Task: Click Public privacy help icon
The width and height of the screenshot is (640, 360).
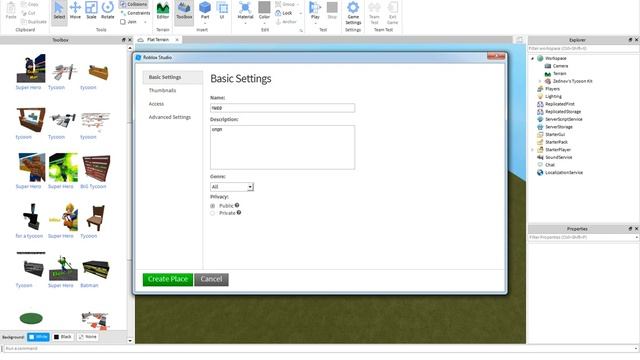Action: [x=237, y=205]
